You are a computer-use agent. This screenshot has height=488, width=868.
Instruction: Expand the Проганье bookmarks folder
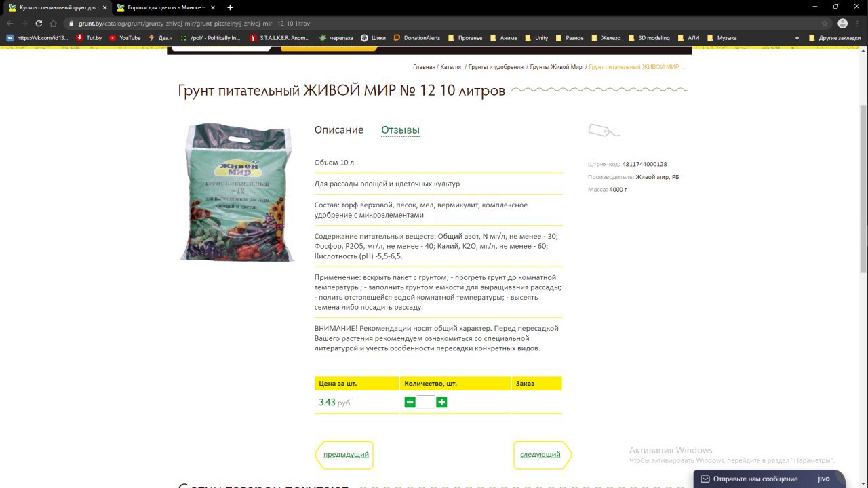(x=465, y=38)
